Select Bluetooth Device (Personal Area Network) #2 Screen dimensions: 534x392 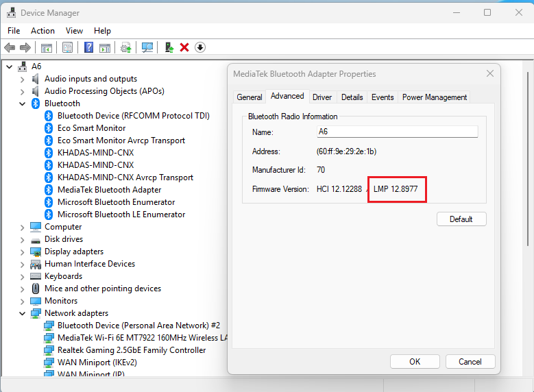(x=138, y=326)
